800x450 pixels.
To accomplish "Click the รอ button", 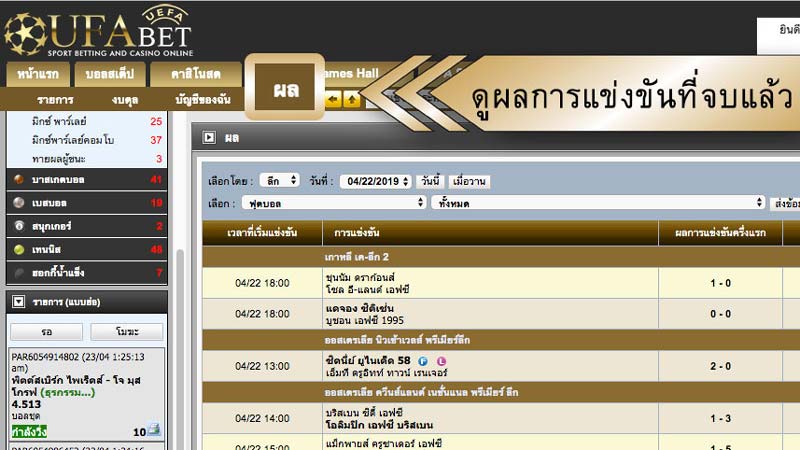I will click(x=46, y=332).
